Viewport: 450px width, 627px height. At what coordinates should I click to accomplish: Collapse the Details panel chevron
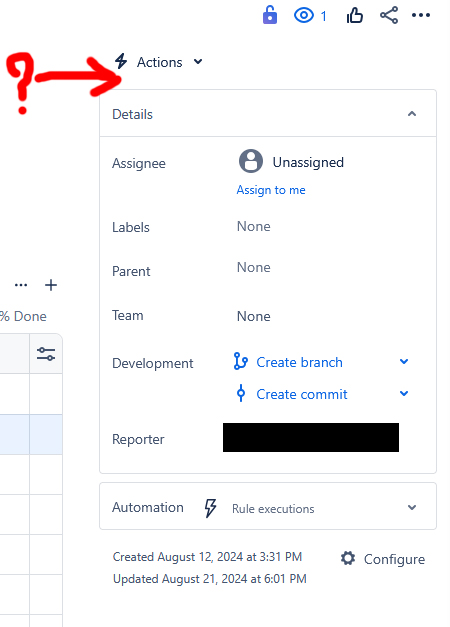(412, 114)
